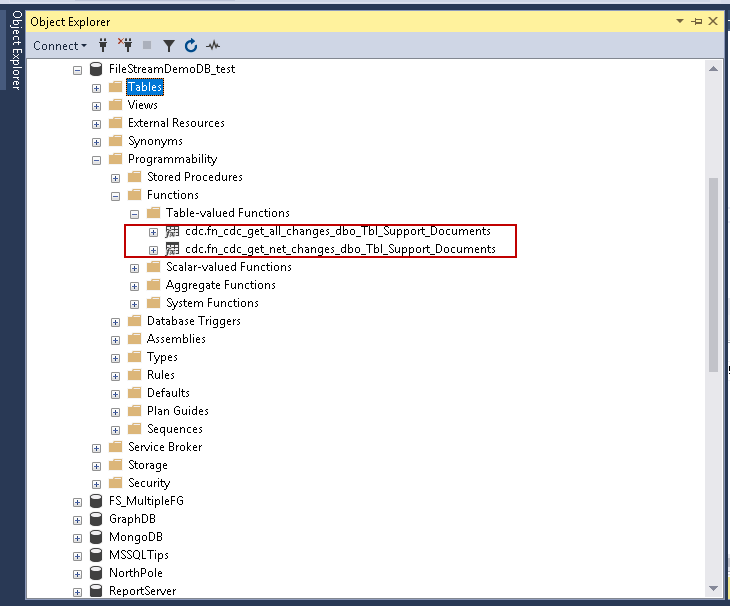This screenshot has width=730, height=606.
Task: Expand the System Functions node
Action: (135, 304)
